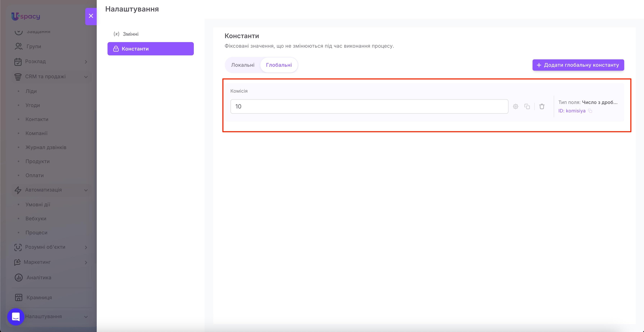
Task: Click the Комісія field label
Action: tap(239, 91)
